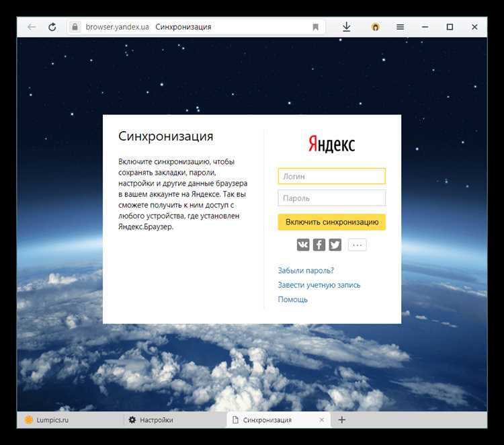Open the hamburger browser menu
The image size is (504, 445).
(401, 27)
